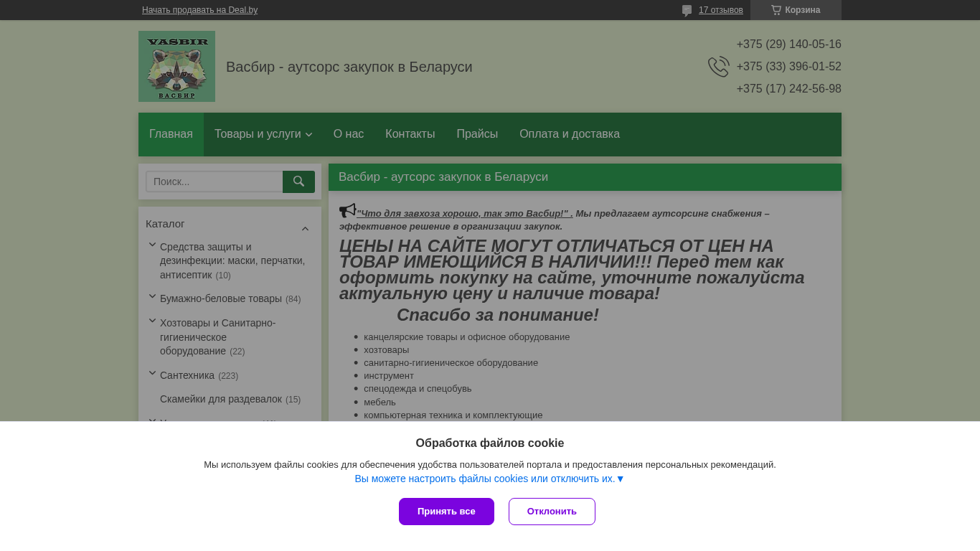980x551 pixels.
Task: Click list item компьютерная техника и комплектующие
Action: (453, 415)
